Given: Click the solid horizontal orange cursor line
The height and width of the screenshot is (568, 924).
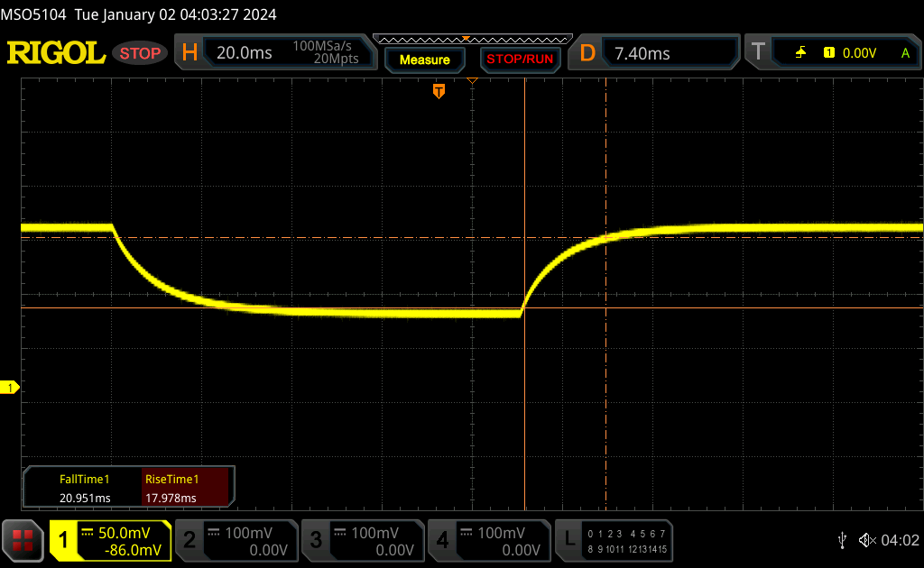Looking at the screenshot, I should pos(471,307).
